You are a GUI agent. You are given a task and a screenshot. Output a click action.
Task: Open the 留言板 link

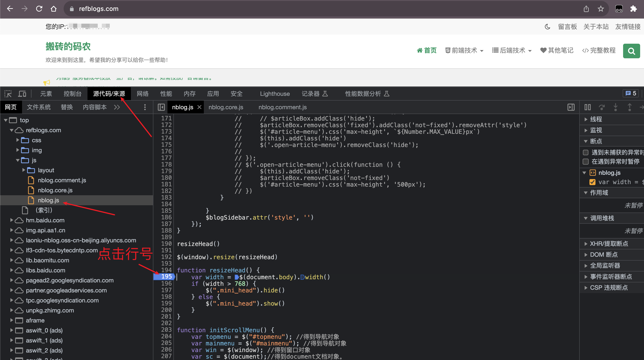point(567,27)
